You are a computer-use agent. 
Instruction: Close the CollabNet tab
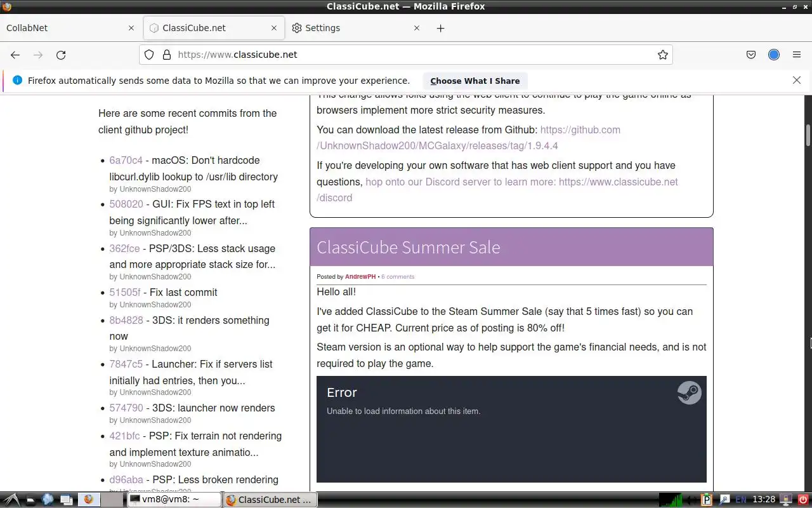coord(131,28)
